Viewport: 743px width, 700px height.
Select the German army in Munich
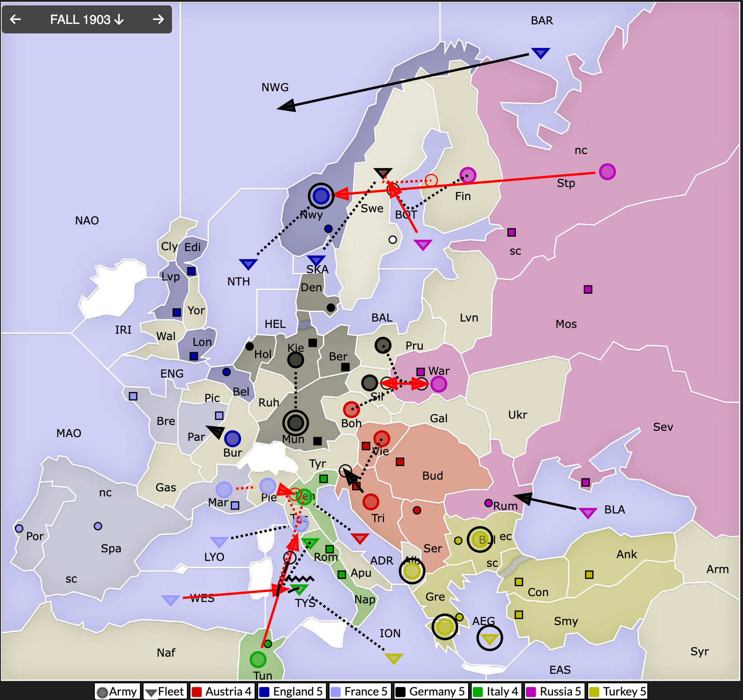click(296, 423)
